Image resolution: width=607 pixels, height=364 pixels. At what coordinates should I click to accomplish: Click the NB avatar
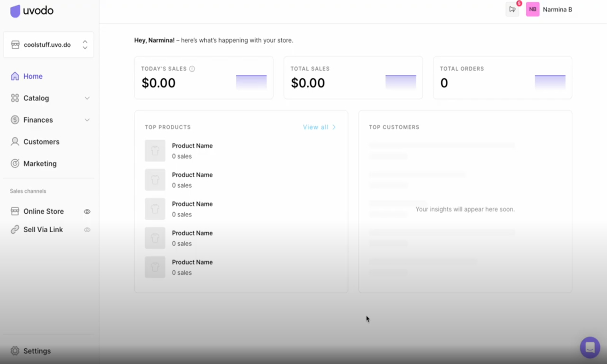point(533,9)
